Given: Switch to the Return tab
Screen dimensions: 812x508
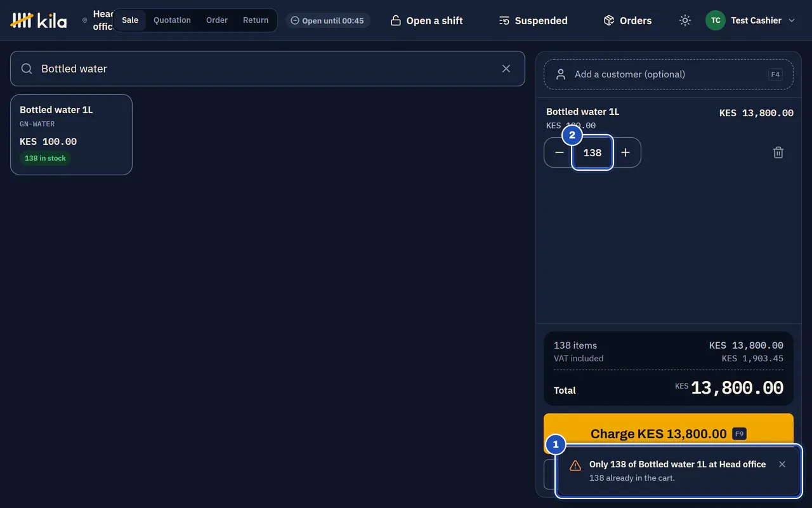Looking at the screenshot, I should click(256, 20).
